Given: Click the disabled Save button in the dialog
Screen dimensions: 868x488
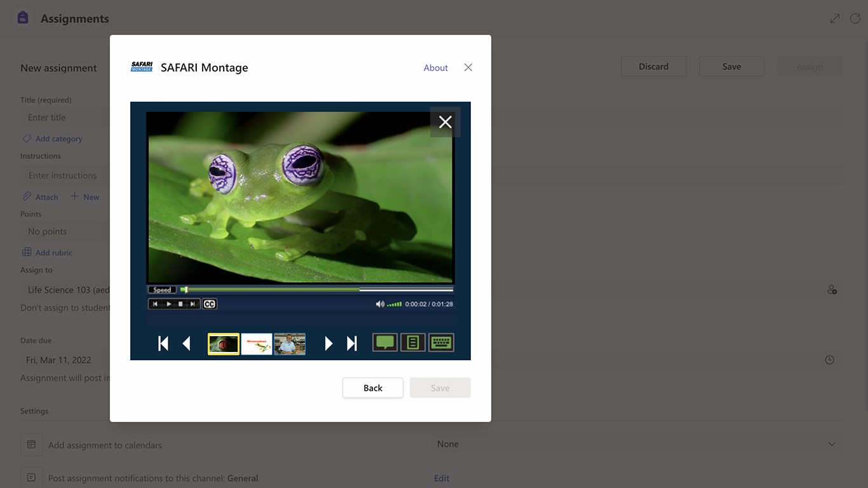Looking at the screenshot, I should (x=440, y=388).
